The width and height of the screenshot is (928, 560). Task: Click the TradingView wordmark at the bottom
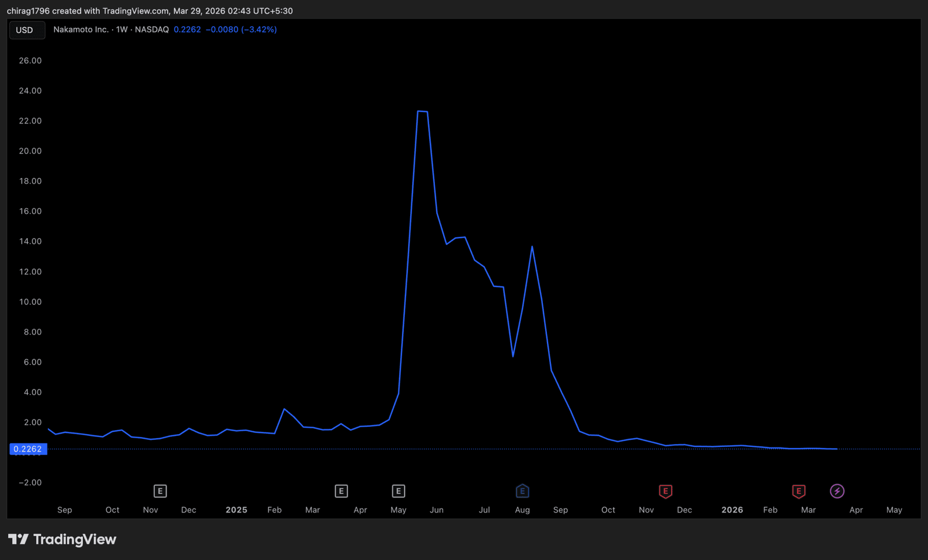[x=74, y=540]
